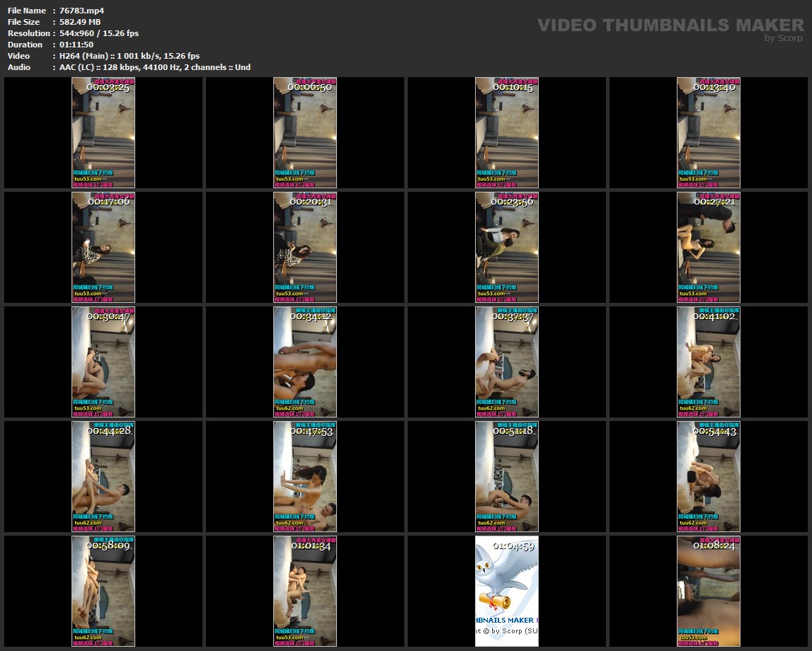This screenshot has height=651, width=812.
Task: Click the thumbnail at timestamp 00:03:25
Action: pos(103,132)
